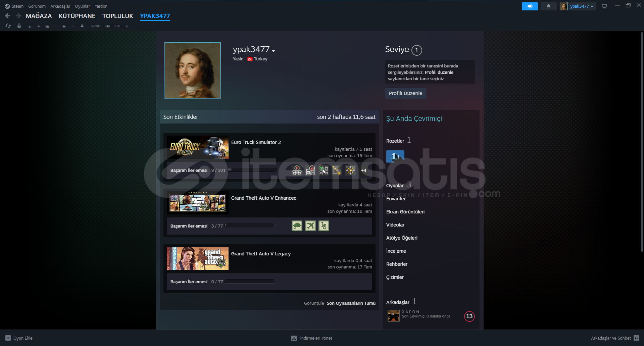The width and height of the screenshot is (644, 346).
Task: Click the Big Picture mode monitor icon
Action: tap(604, 6)
